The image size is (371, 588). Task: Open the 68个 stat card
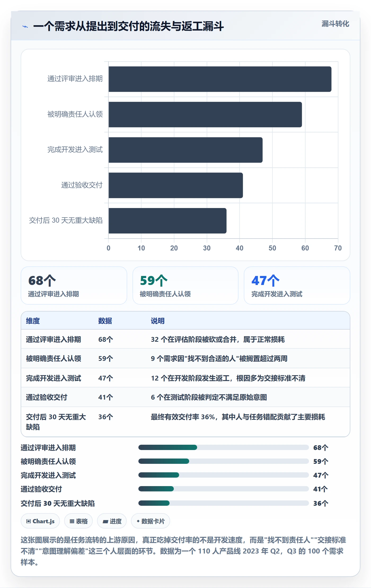pyautogui.click(x=74, y=286)
